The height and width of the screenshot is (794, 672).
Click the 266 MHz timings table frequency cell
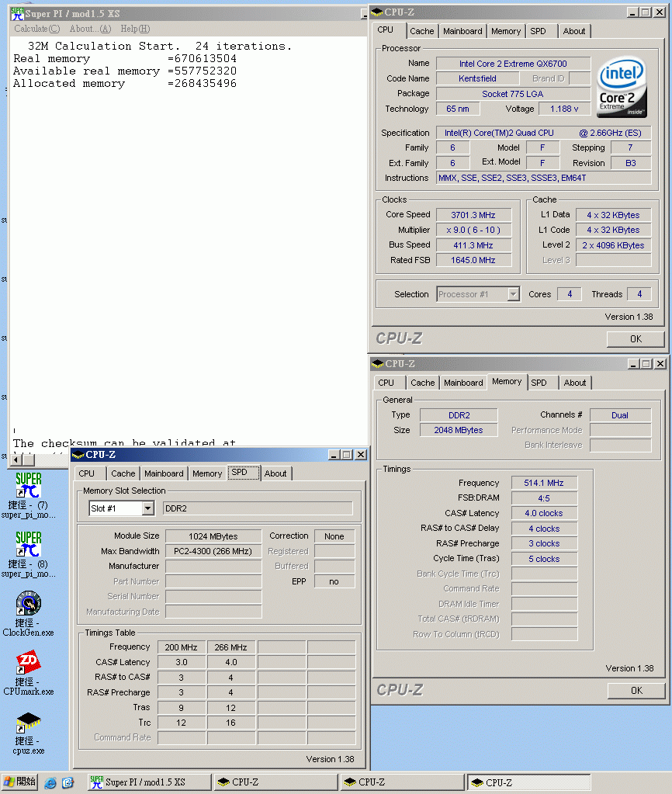click(x=231, y=647)
